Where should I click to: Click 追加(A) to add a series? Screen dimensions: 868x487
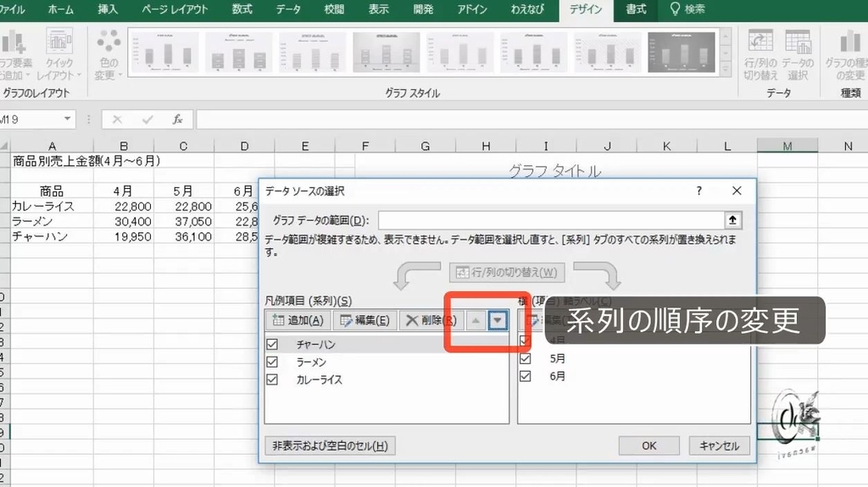click(x=298, y=320)
